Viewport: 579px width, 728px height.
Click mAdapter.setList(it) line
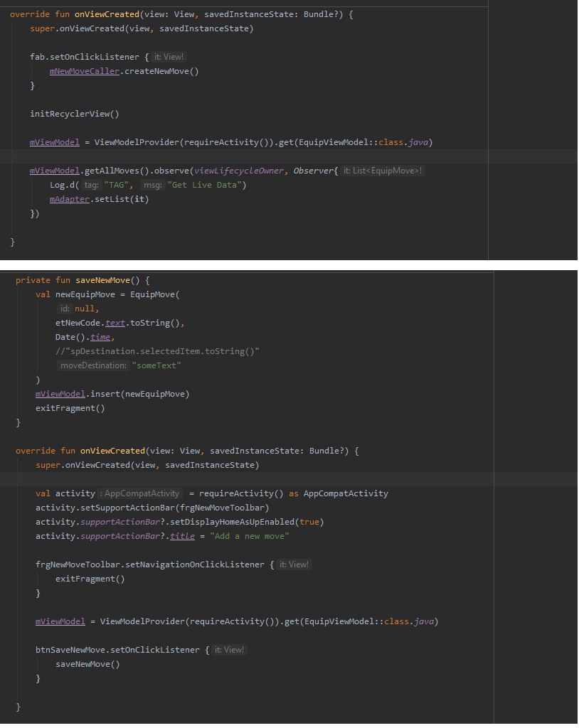pos(99,199)
